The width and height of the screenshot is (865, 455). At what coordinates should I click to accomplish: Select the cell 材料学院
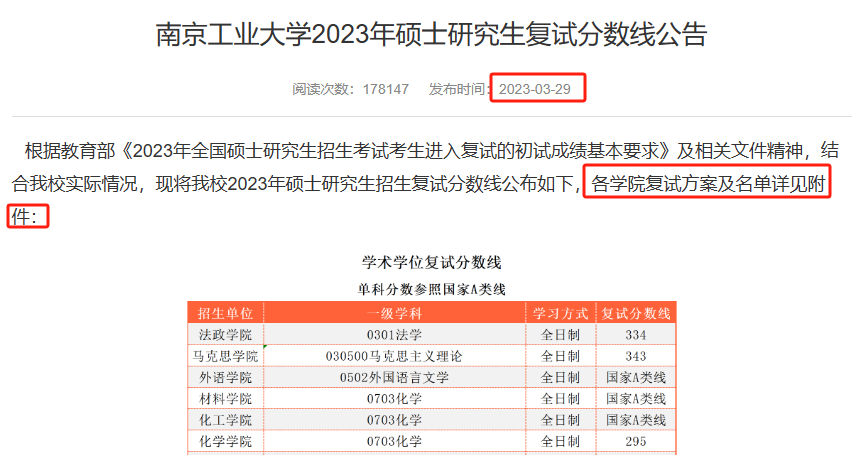click(x=226, y=399)
